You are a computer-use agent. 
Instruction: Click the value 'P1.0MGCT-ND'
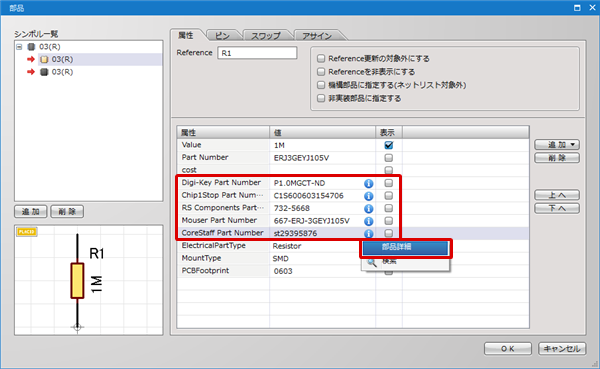(x=299, y=183)
